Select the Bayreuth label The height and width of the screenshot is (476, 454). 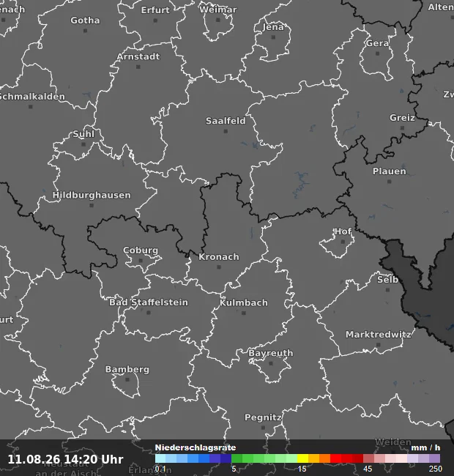(x=271, y=353)
